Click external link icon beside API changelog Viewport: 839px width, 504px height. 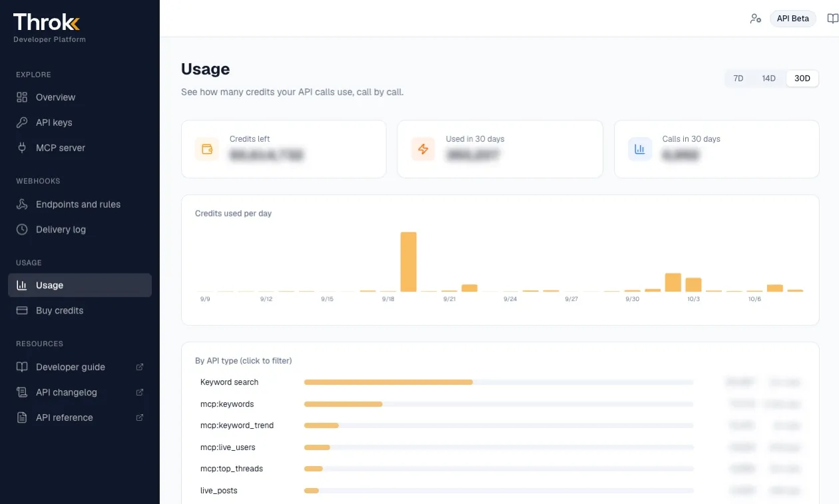coord(140,392)
